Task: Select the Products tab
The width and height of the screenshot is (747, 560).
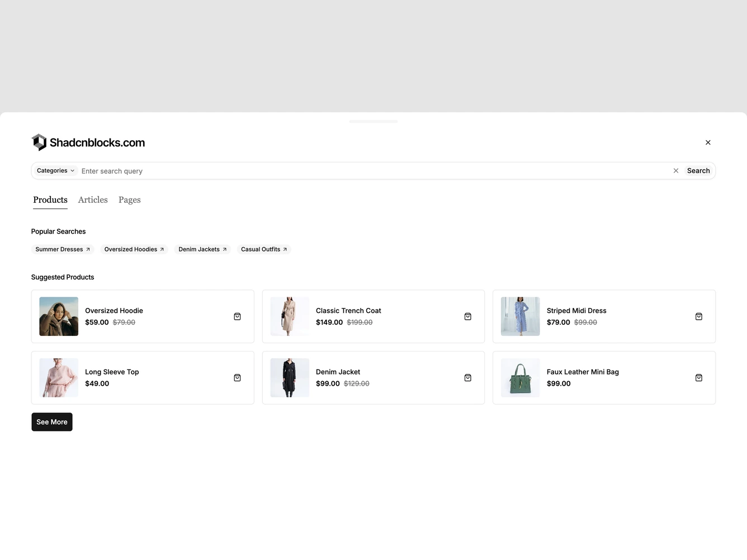Action: pos(50,200)
